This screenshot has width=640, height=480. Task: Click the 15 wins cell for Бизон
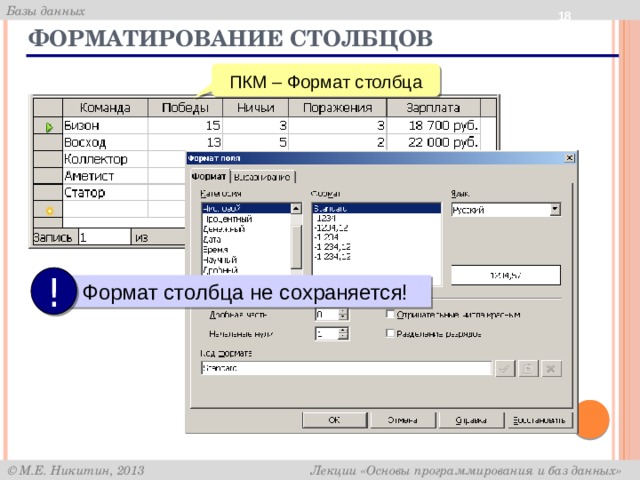point(185,125)
